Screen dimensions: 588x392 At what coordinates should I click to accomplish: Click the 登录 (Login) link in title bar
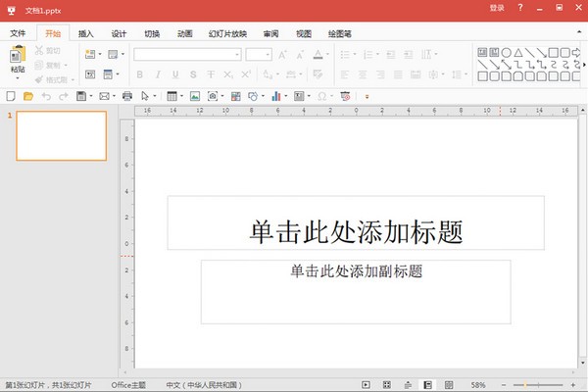click(x=497, y=8)
